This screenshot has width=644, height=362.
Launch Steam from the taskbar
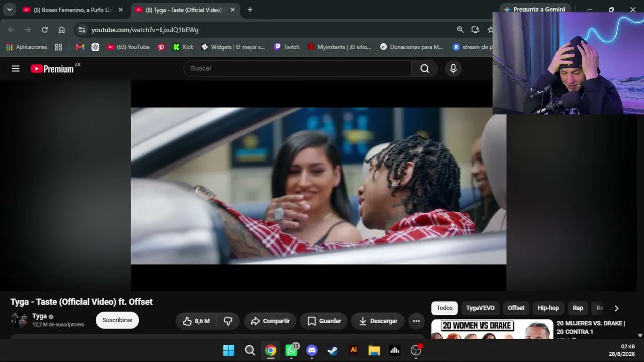333,350
